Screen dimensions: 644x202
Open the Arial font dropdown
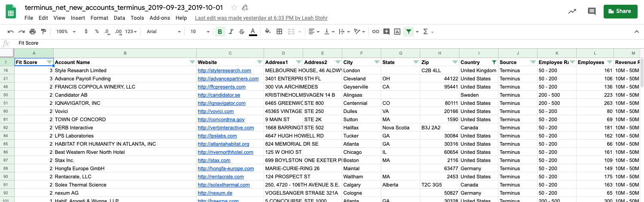[x=164, y=31]
